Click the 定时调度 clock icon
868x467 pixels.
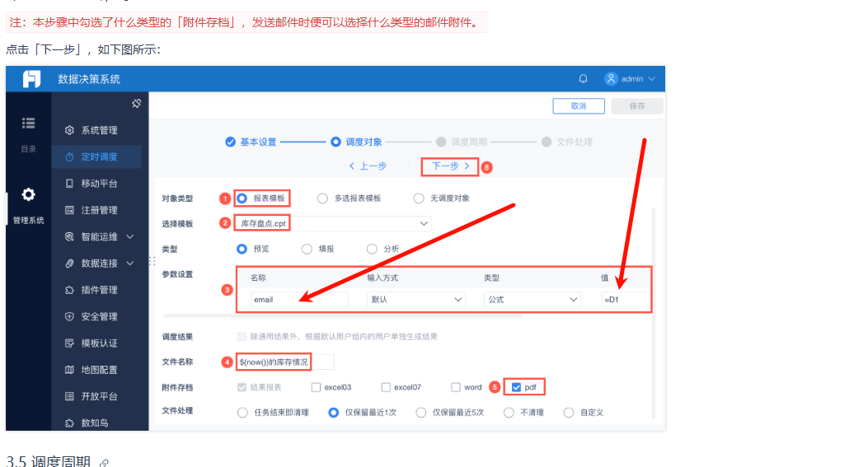pyautogui.click(x=69, y=156)
